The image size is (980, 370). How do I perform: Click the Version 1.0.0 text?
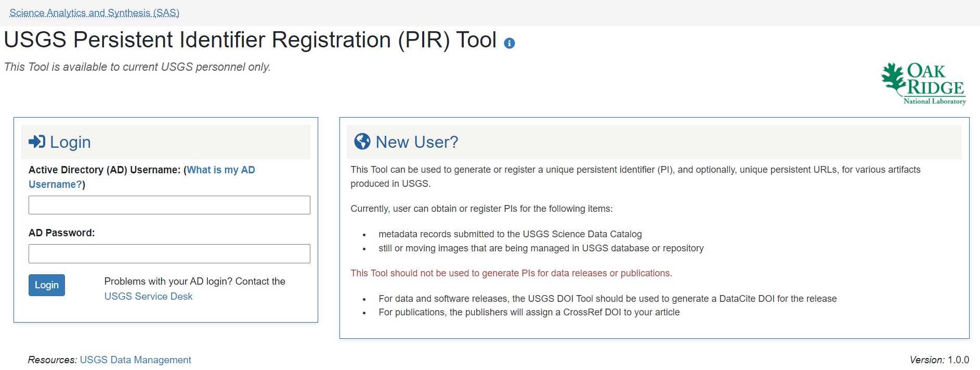click(x=939, y=360)
